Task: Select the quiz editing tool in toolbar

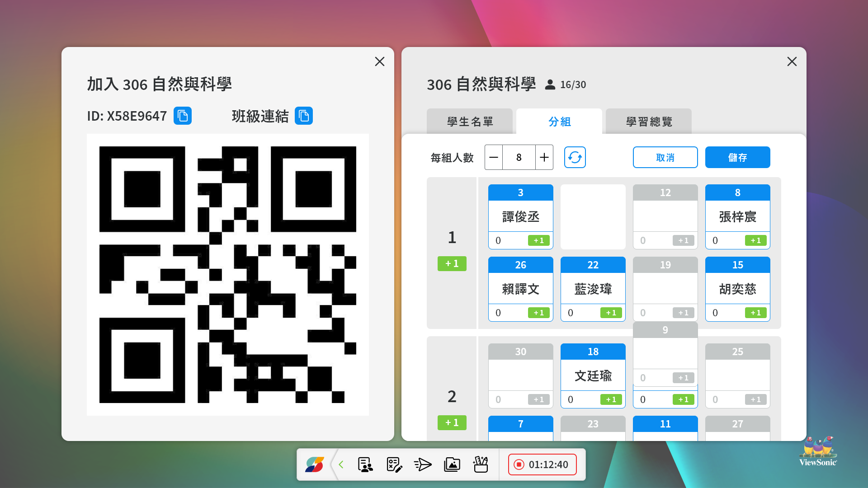Action: click(394, 465)
